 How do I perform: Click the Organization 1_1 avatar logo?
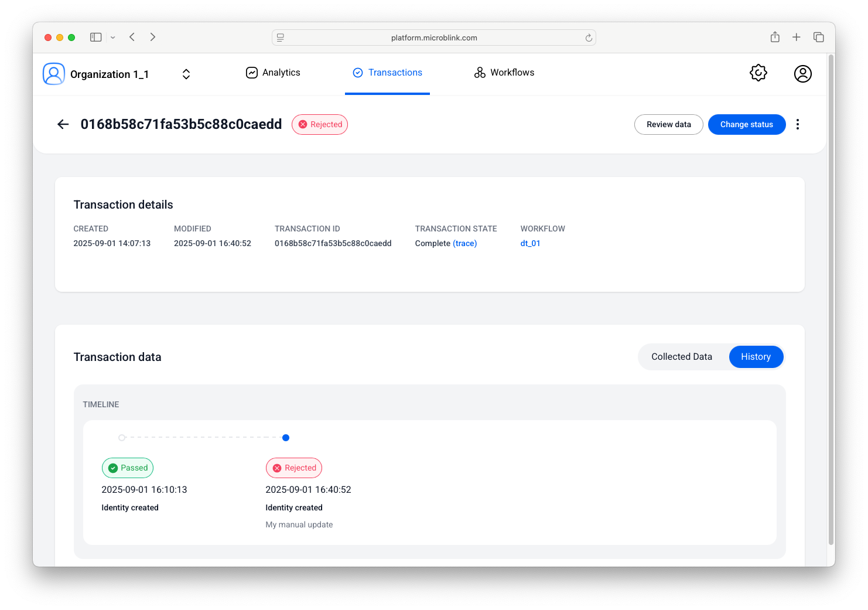pyautogui.click(x=54, y=74)
